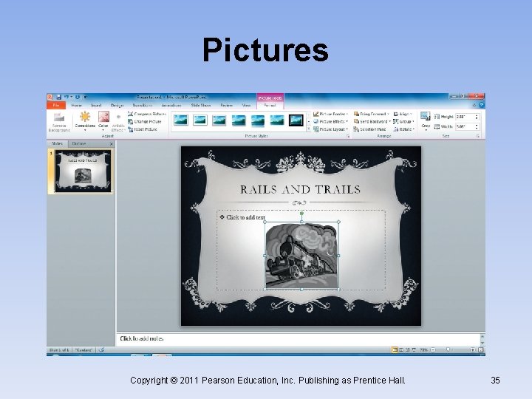Viewport: 532px width, 399px height.
Task: Click the Redo icon in Quick Access
Action: 78,97
